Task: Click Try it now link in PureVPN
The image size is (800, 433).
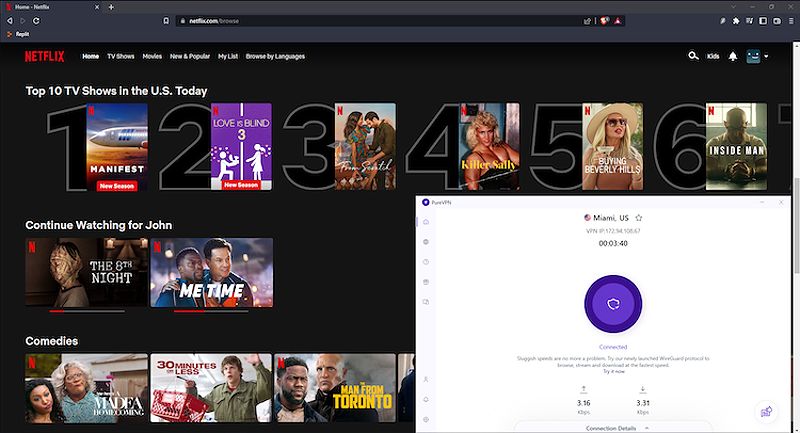Action: (x=614, y=371)
